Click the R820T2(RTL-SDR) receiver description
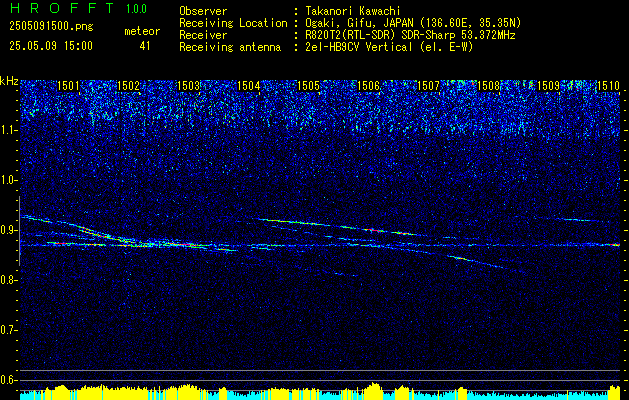Screen dimensions: 629x400 (x=410, y=35)
